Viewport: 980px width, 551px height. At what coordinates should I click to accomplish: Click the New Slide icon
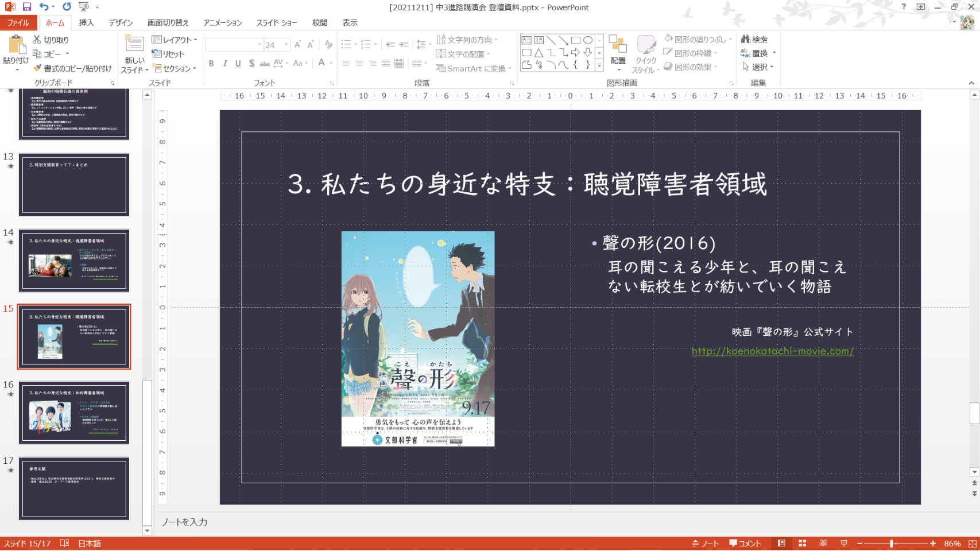(134, 45)
